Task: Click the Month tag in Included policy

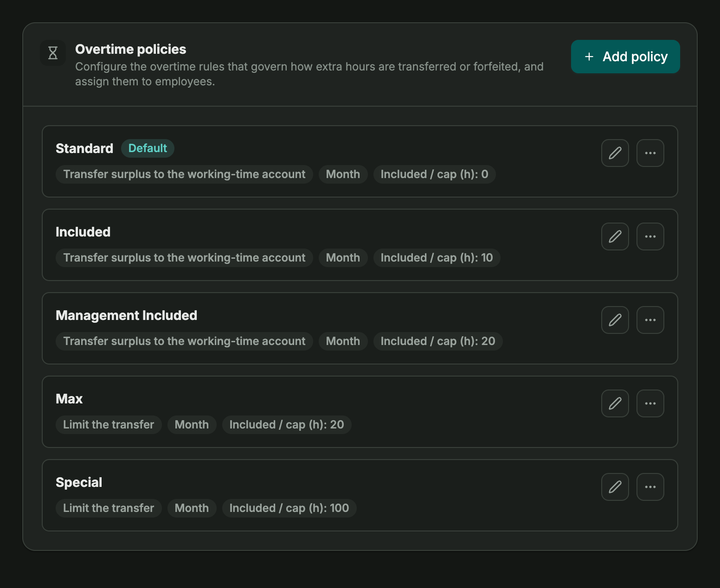Action: [x=343, y=258]
